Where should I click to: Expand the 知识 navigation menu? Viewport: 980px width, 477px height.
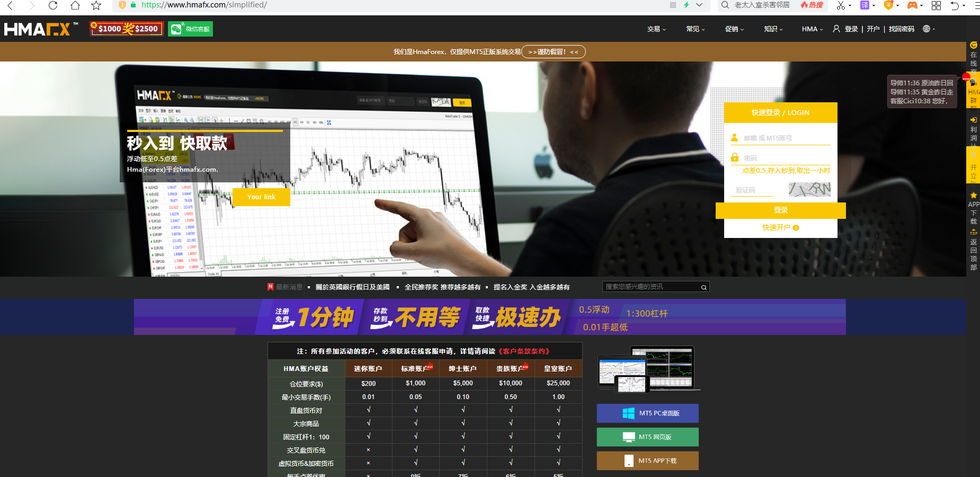[x=773, y=29]
